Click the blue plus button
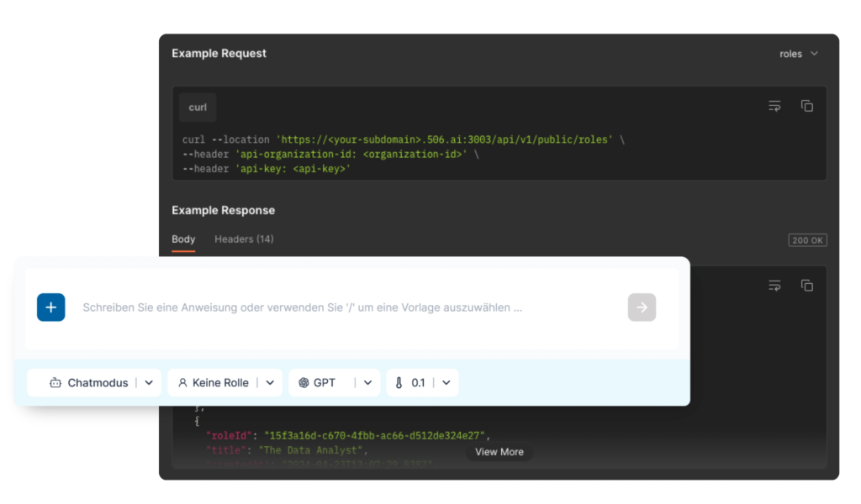Image resolution: width=861 pixels, height=504 pixels. pyautogui.click(x=50, y=307)
